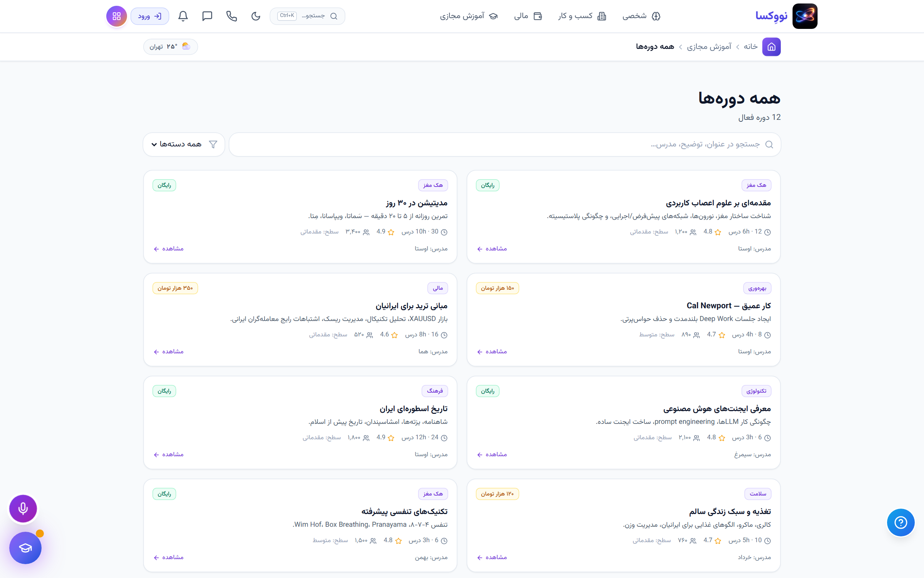Open the help question mark button
This screenshot has height=578, width=924.
point(901,523)
